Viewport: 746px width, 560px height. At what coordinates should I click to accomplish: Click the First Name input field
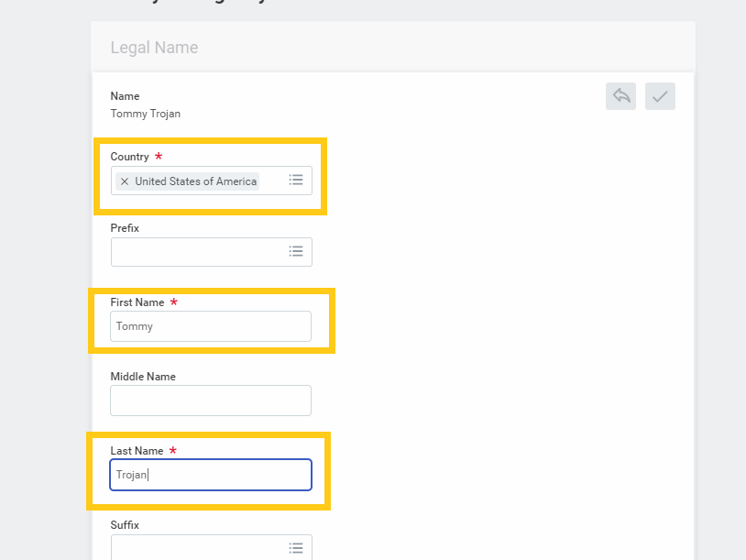click(x=211, y=326)
